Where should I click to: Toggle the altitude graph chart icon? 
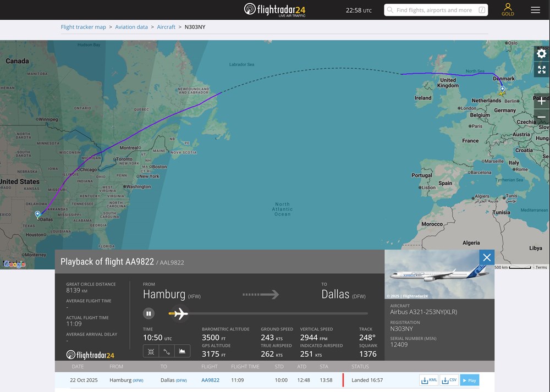tap(183, 351)
